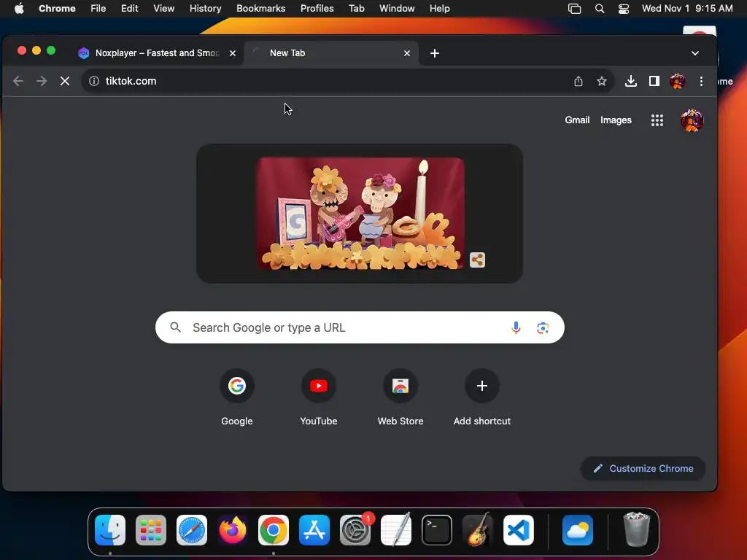Open App Store from the Dock

click(x=314, y=530)
